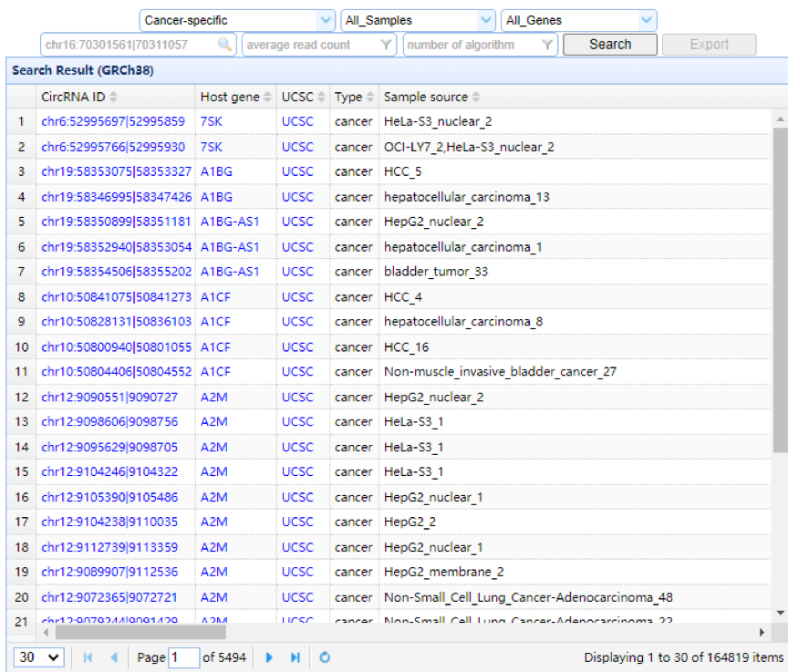This screenshot has height=672, width=788.
Task: Open the All_Genes dropdown list
Action: [647, 20]
